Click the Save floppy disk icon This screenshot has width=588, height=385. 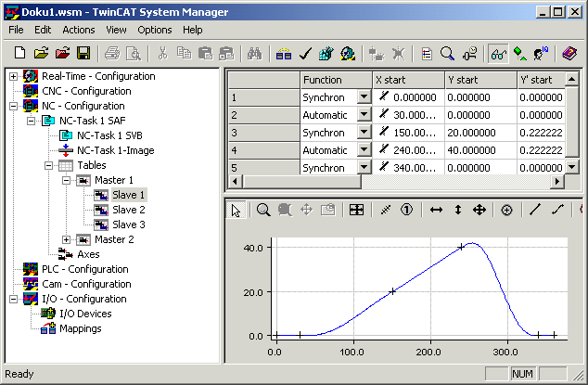83,53
